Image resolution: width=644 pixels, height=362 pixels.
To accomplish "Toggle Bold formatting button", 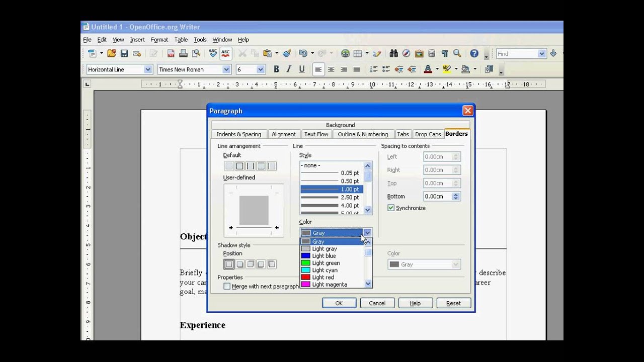I will [276, 69].
